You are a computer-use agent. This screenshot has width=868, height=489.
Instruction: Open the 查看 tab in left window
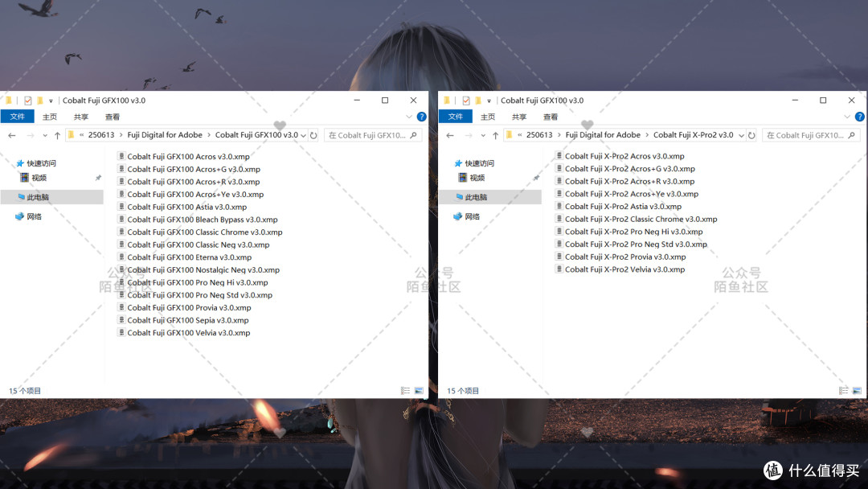pos(113,117)
